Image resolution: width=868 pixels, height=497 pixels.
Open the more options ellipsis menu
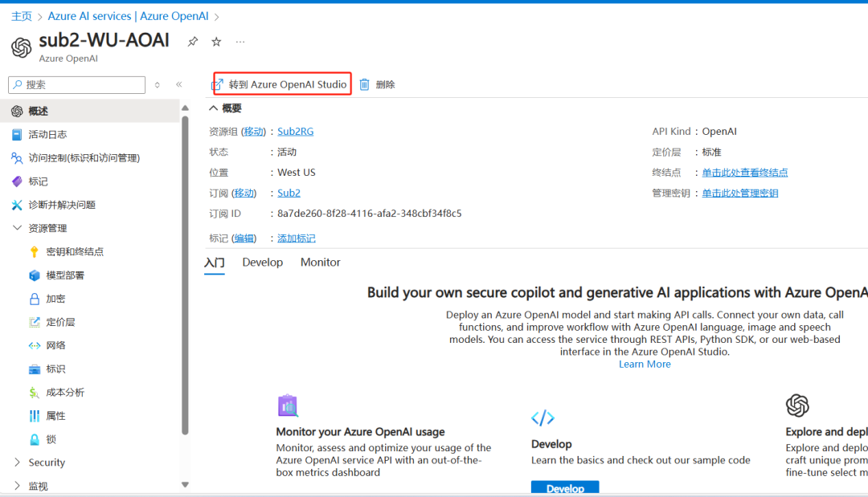tap(240, 42)
